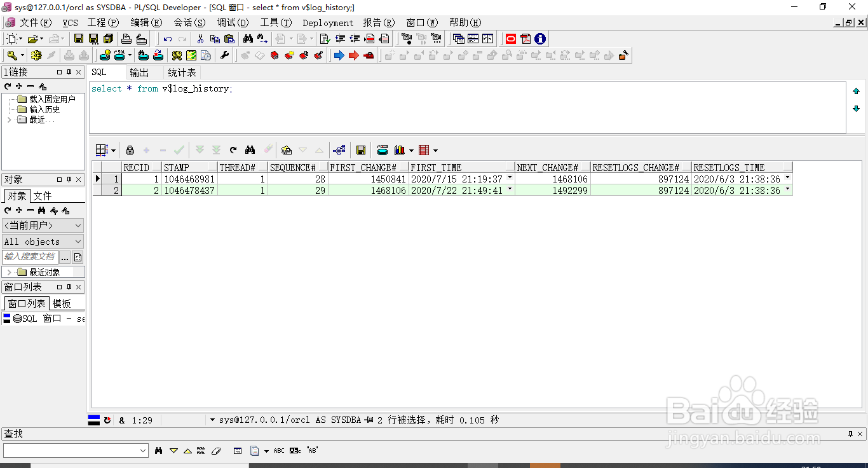Click the Find binoculars icon in top toolbar
The image size is (868, 468).
click(248, 39)
